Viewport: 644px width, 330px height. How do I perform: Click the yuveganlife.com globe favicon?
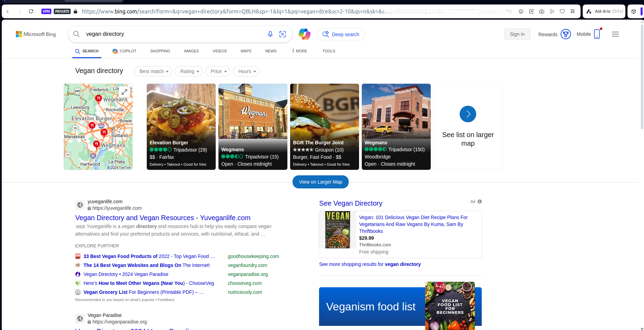pyautogui.click(x=80, y=205)
